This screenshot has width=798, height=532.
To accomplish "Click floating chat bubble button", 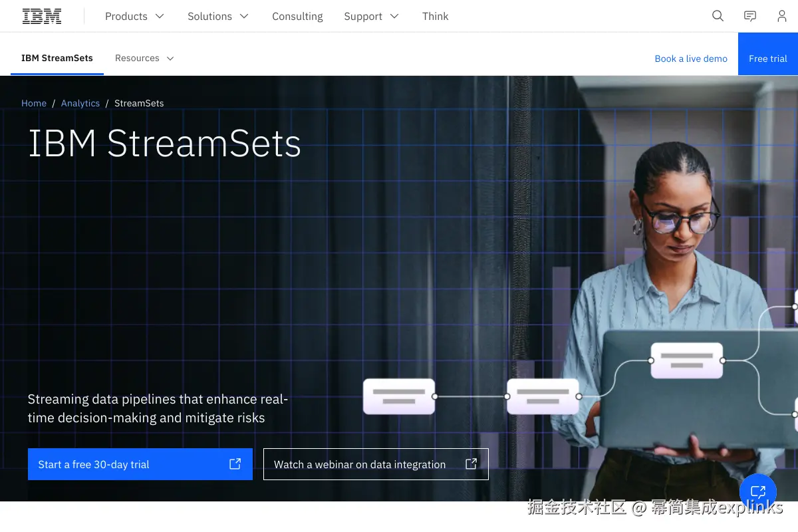I will [758, 492].
